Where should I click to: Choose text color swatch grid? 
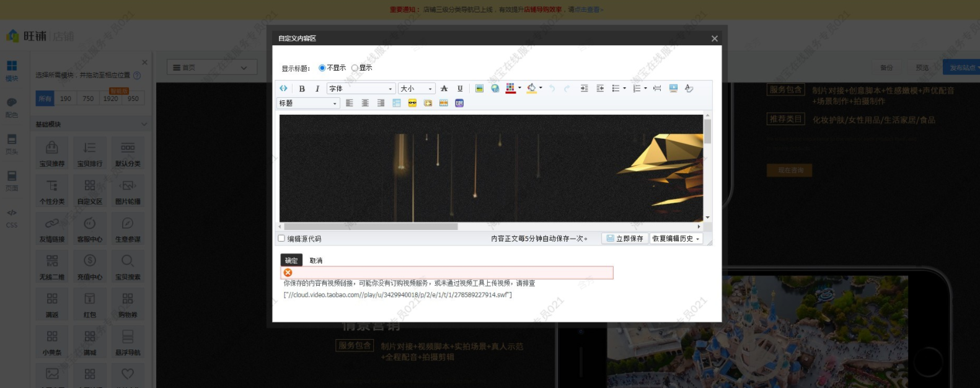(x=510, y=89)
